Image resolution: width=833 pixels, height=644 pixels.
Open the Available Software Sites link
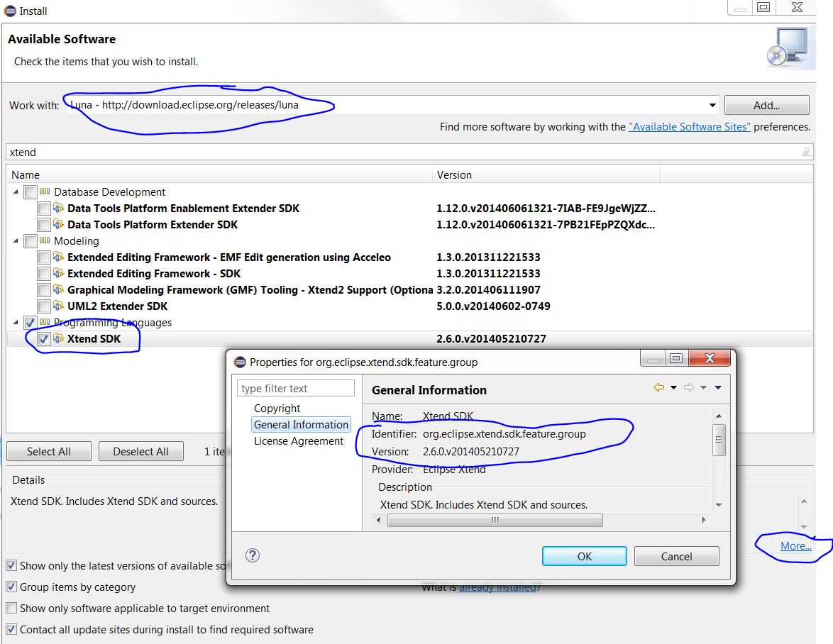(x=689, y=127)
